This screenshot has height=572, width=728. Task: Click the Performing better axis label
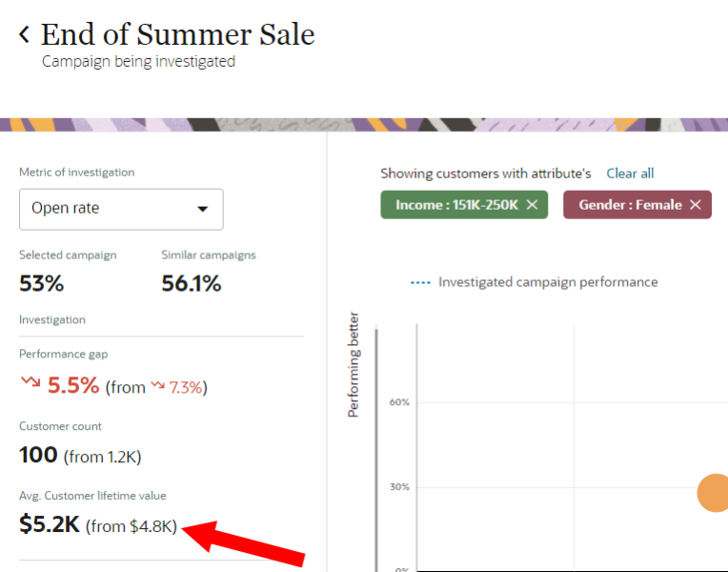(354, 365)
